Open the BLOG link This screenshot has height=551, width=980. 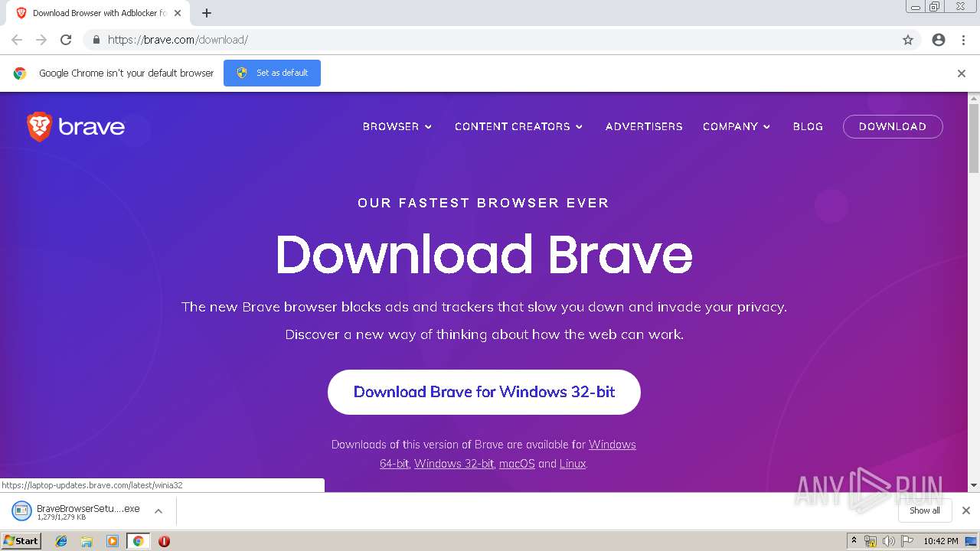tap(808, 126)
